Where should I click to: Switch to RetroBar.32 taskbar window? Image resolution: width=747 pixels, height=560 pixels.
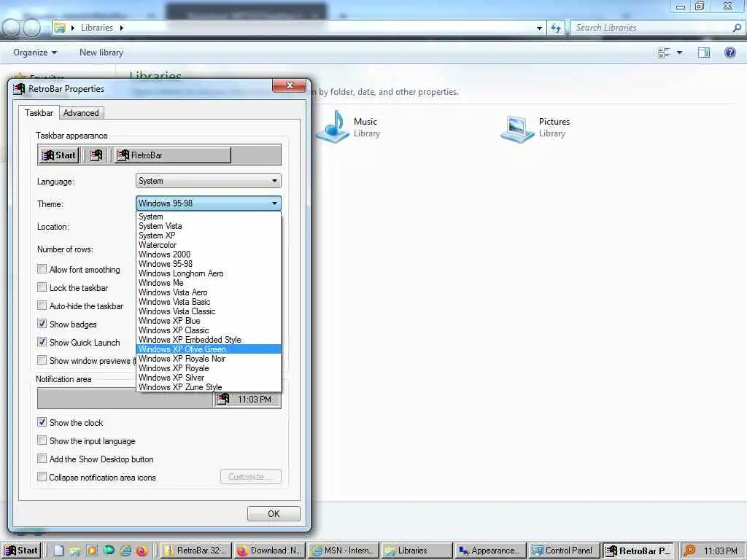(x=196, y=551)
